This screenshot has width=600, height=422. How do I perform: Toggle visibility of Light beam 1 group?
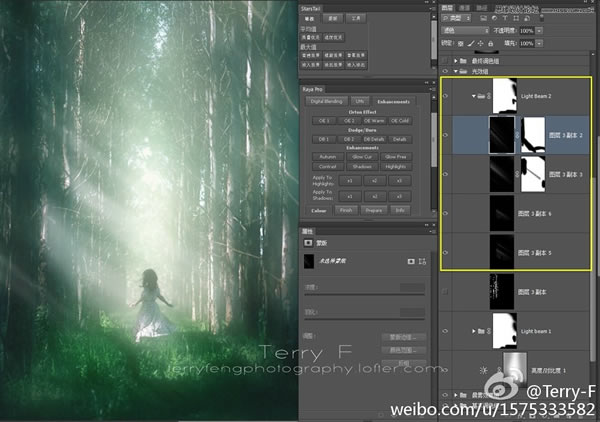click(445, 331)
